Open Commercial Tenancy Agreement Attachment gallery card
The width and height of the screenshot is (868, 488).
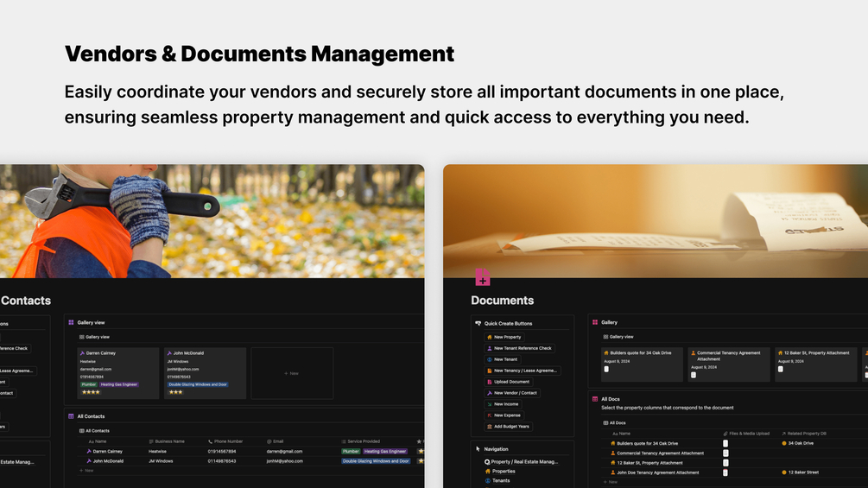(729, 364)
